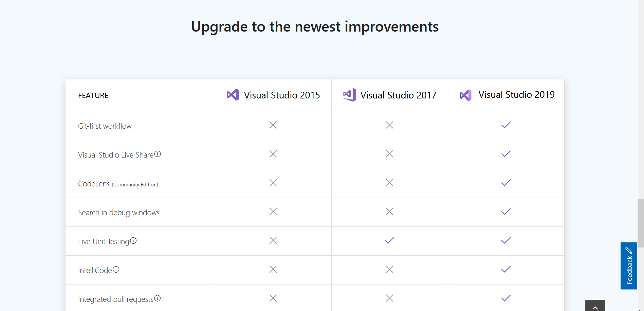Open info icon next to Visual Studio Live Share
Viewport: 644px width, 311px height.
158,154
